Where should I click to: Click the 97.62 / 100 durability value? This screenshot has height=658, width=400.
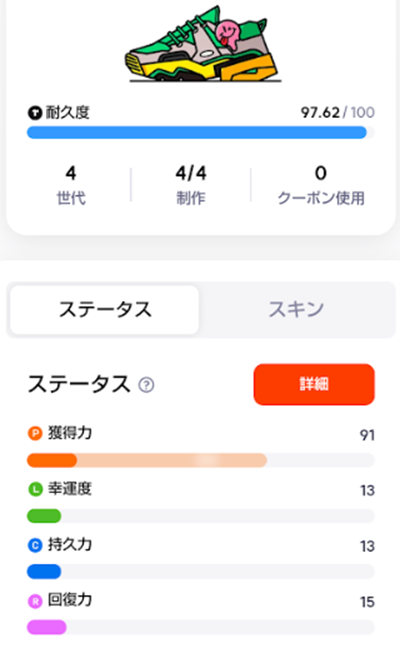click(337, 112)
